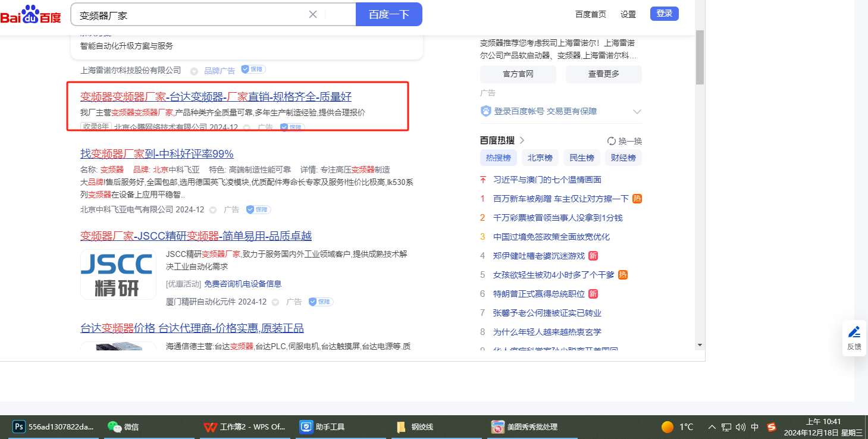Clear the search box with the X icon
Screen dimensions: 868x439
pos(313,14)
